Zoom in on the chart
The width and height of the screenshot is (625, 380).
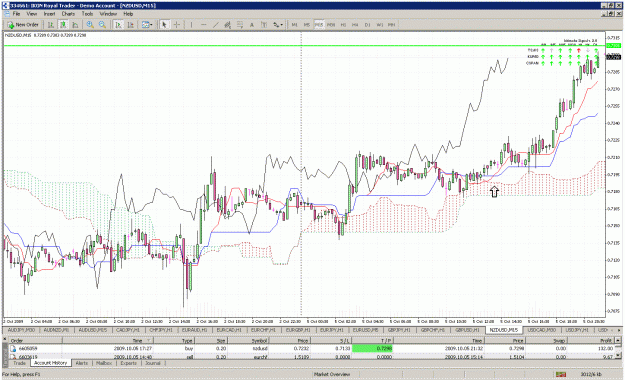[90, 25]
